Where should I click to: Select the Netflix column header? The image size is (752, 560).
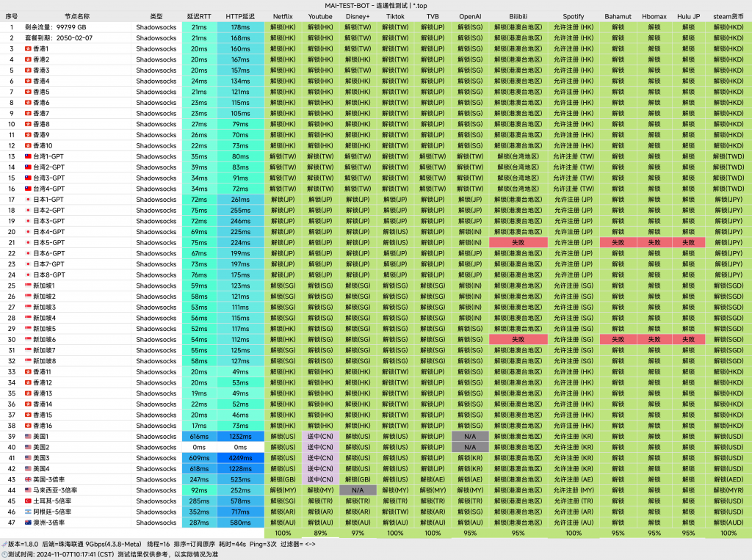click(x=283, y=16)
